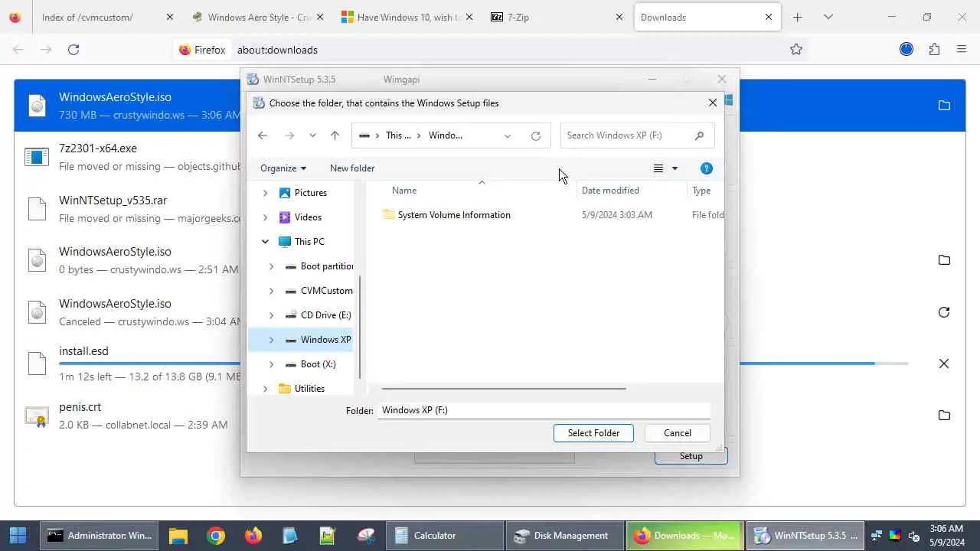Open Firefox application hamburger menu
The width and height of the screenshot is (980, 551).
point(962,50)
